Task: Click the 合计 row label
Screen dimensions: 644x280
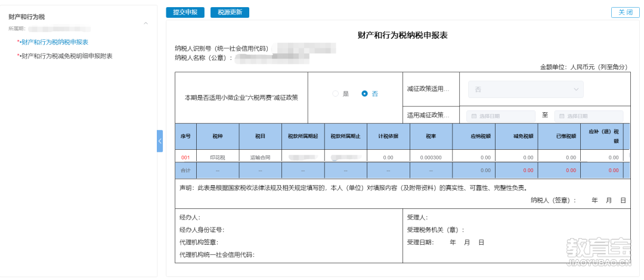Action: point(185,170)
